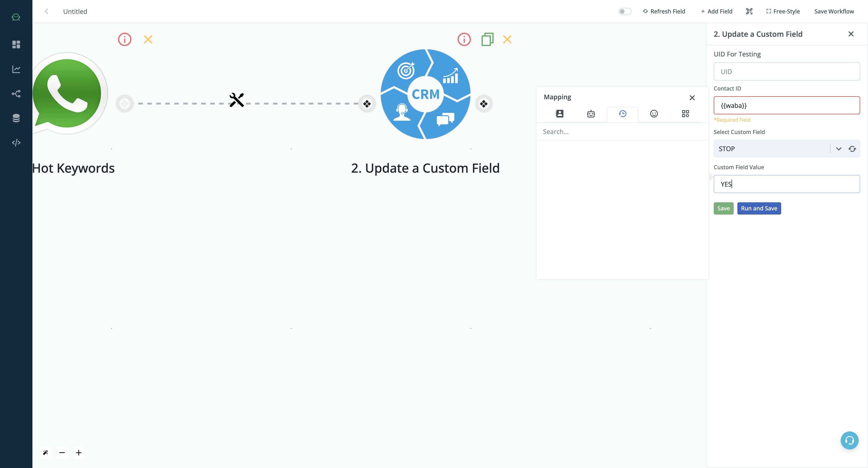
Task: Click Run and Save button
Action: pos(759,208)
